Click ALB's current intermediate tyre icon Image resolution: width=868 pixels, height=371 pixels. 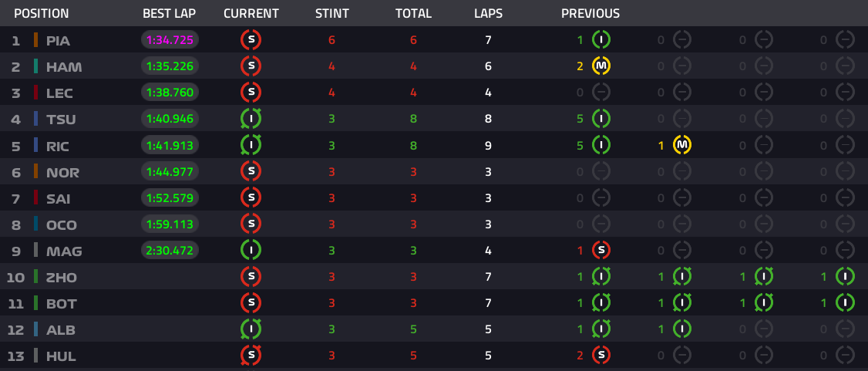251,329
